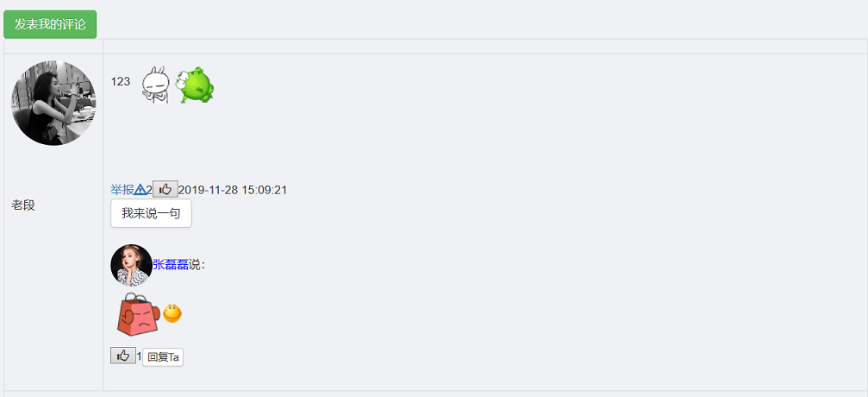Click the white rabbit emoticon
Viewport: 868px width, 397px height.
click(x=155, y=85)
